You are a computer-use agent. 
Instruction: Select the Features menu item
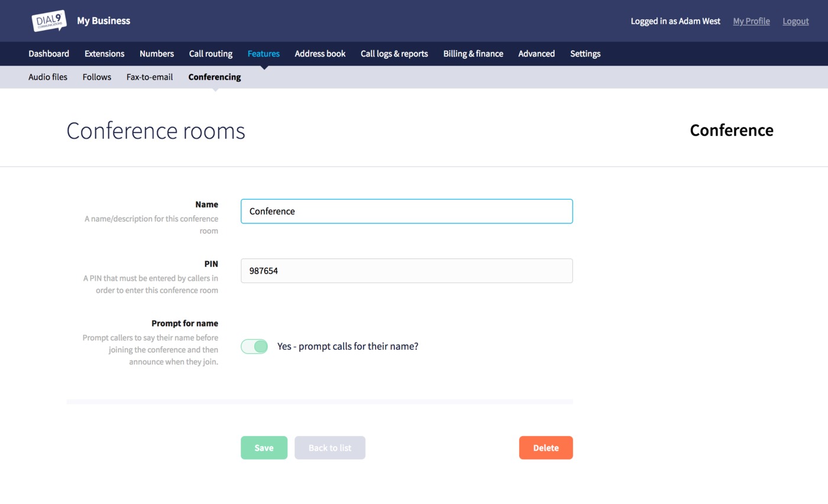pyautogui.click(x=264, y=53)
